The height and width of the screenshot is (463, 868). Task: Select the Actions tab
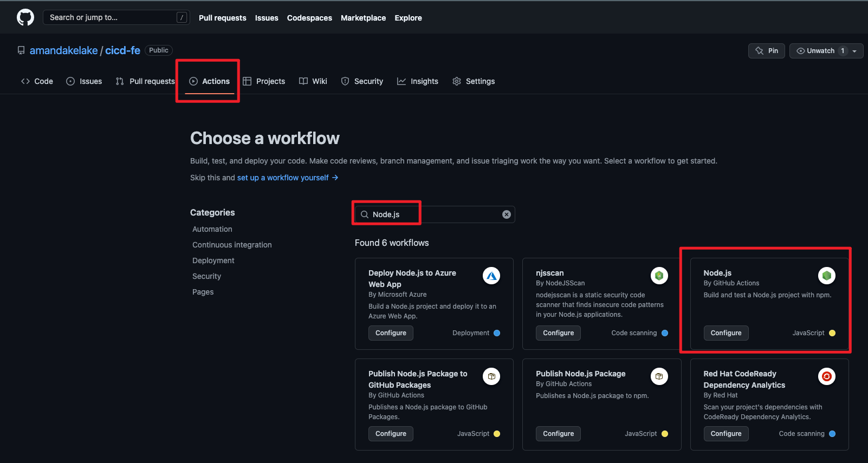click(209, 81)
